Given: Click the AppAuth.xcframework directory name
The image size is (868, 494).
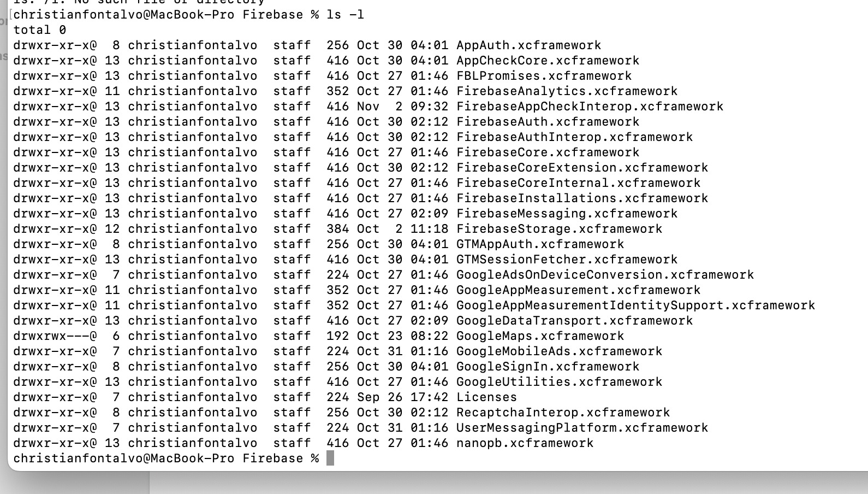Looking at the screenshot, I should click(x=528, y=45).
